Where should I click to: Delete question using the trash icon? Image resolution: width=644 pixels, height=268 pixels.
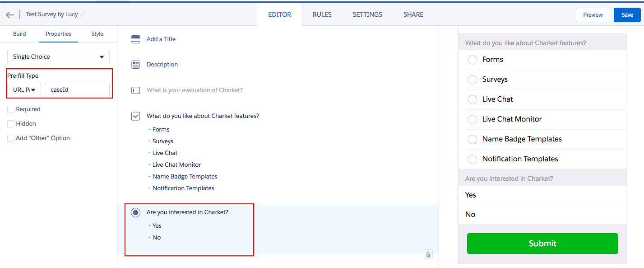pyautogui.click(x=428, y=254)
